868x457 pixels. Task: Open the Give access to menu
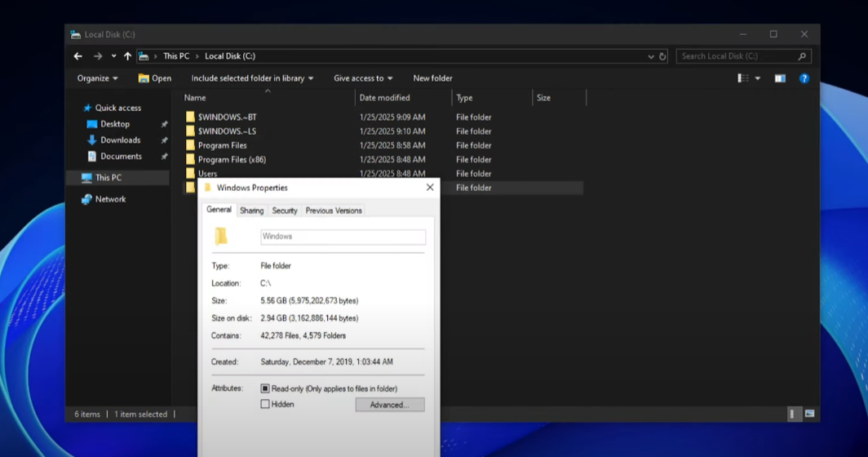(363, 78)
